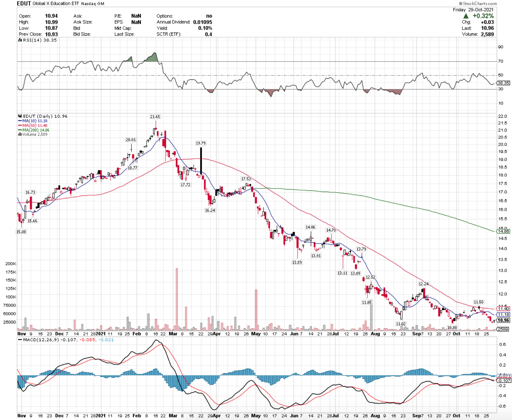The height and width of the screenshot is (420, 512).
Task: Click the 21.65 peak price label
Action: 155,117
